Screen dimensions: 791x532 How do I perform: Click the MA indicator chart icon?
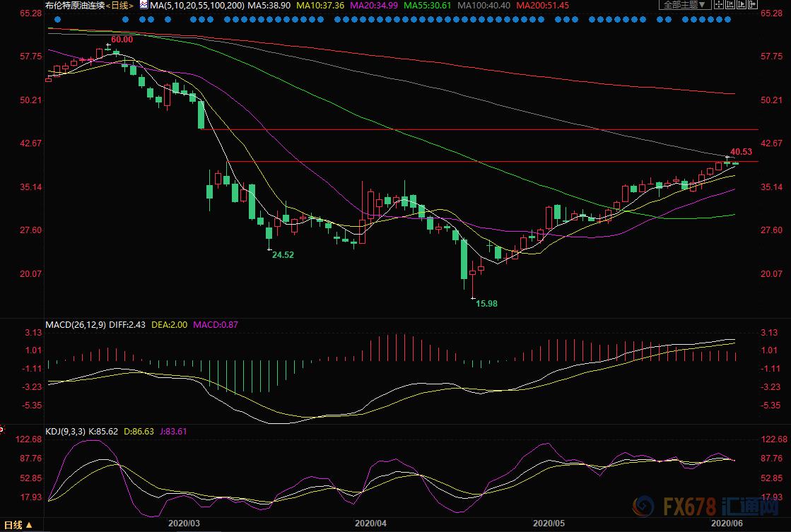143,5
